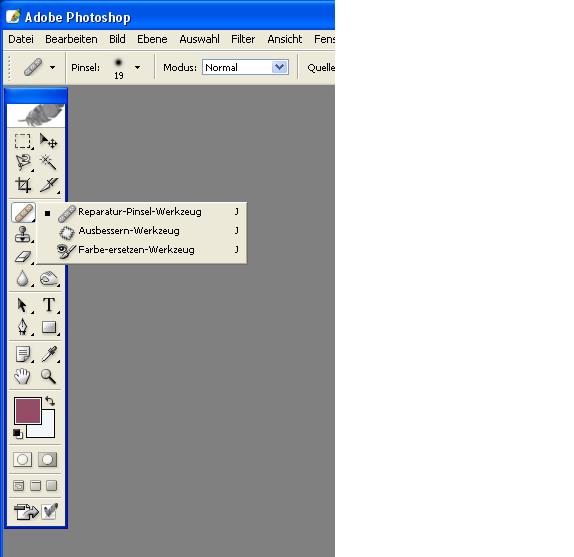
Task: Select the Rectangular Marquee tool
Action: click(23, 141)
